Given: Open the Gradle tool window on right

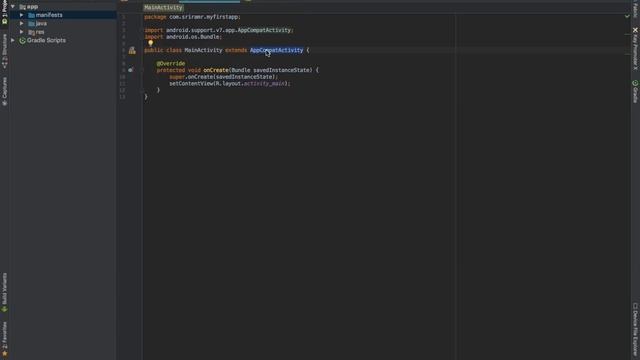Looking at the screenshot, I should [x=635, y=91].
